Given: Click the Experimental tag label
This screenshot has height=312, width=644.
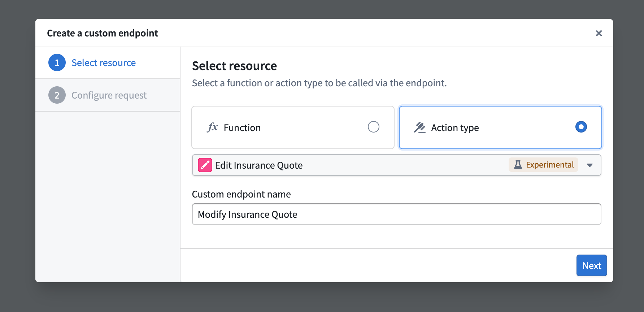Looking at the screenshot, I should pos(543,165).
